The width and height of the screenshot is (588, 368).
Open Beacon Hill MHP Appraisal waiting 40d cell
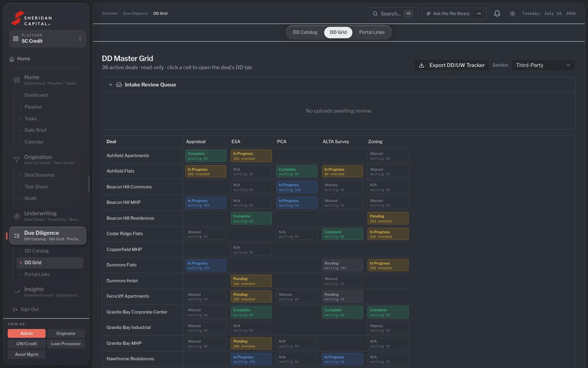206,203
